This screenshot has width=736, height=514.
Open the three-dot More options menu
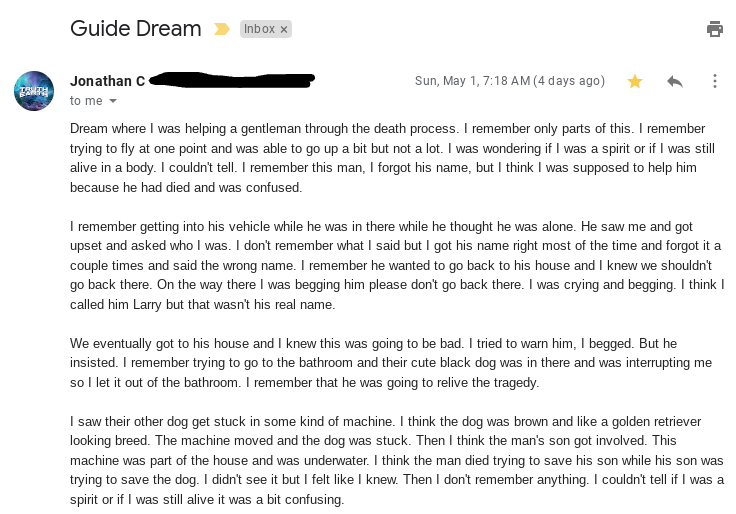(714, 81)
